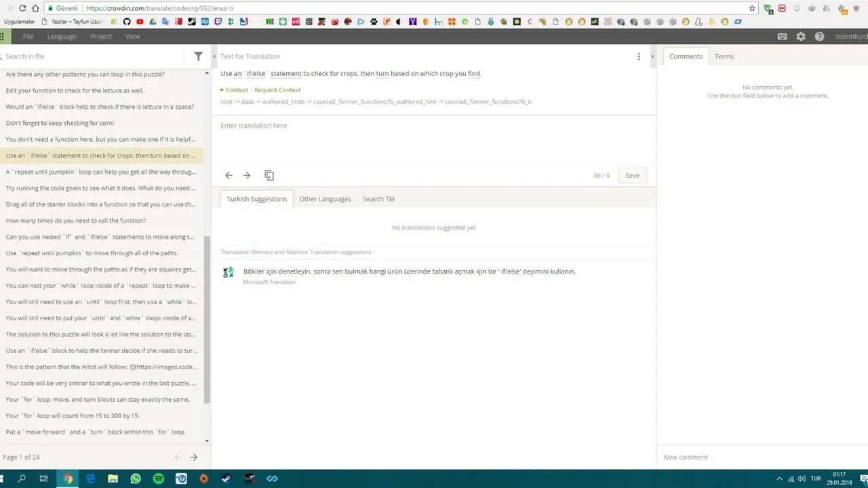Open the Project menu
The image size is (868, 488).
101,37
